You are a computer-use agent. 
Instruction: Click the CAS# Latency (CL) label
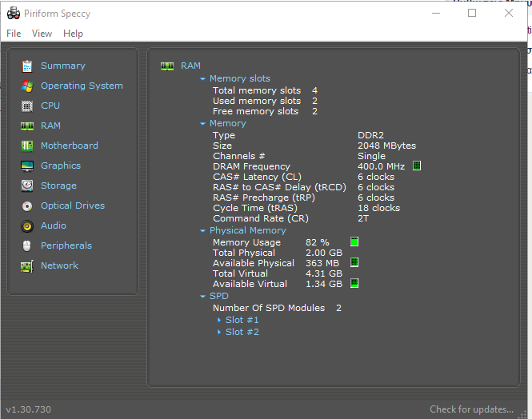click(257, 177)
